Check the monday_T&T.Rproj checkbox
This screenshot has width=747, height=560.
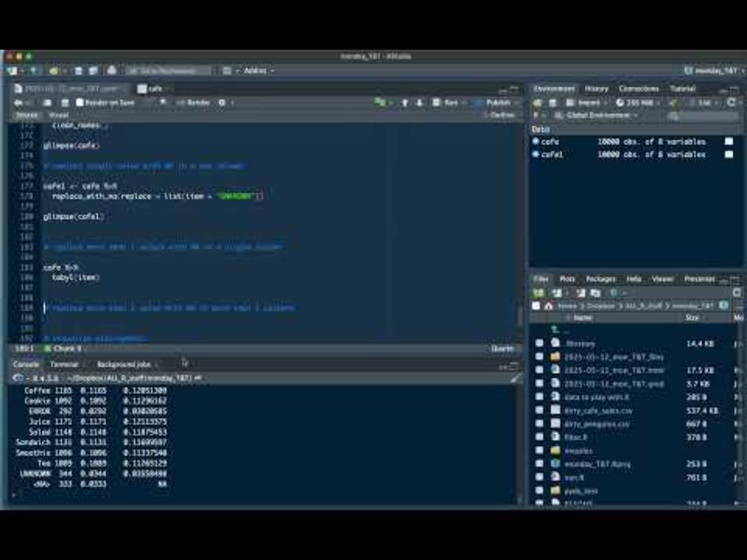[539, 464]
